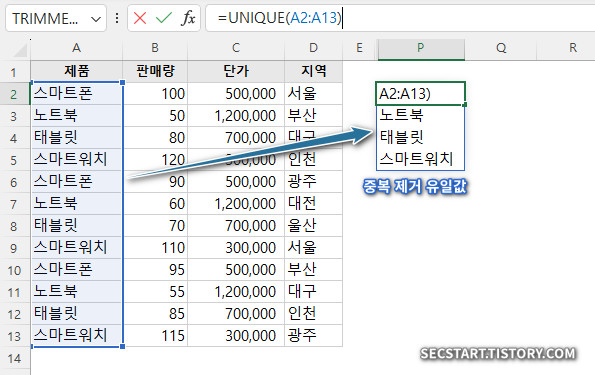Select column A header
This screenshot has height=375, width=595.
(76, 49)
